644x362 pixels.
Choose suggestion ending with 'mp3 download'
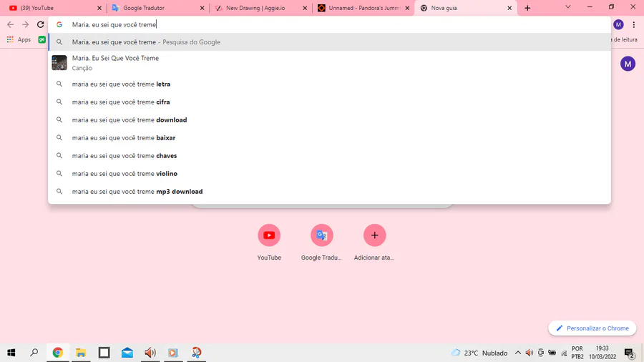[x=329, y=192]
